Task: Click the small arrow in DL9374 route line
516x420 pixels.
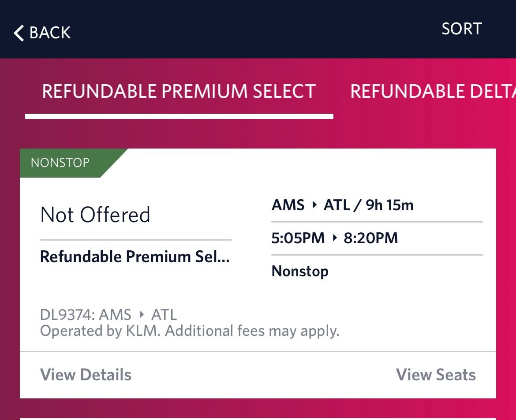Action: pos(142,315)
